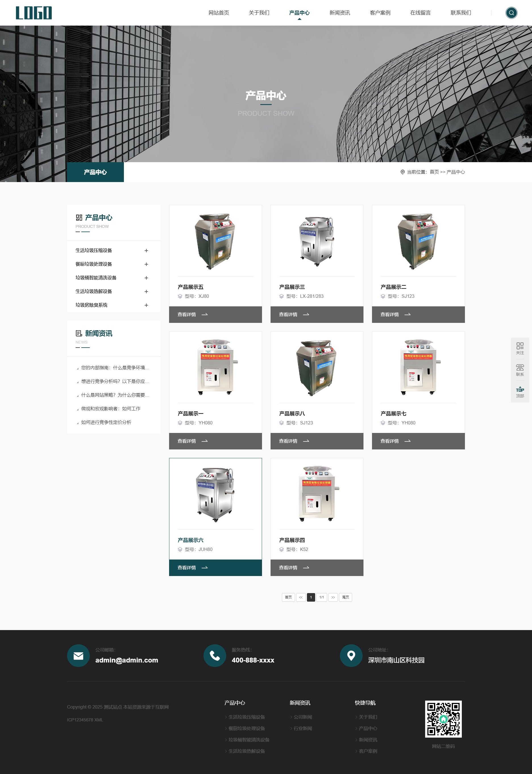Viewport: 532px width, 774px height.
Task: Expand the 生活垃圾压缩设备 category plus sign
Action: pyautogui.click(x=146, y=251)
